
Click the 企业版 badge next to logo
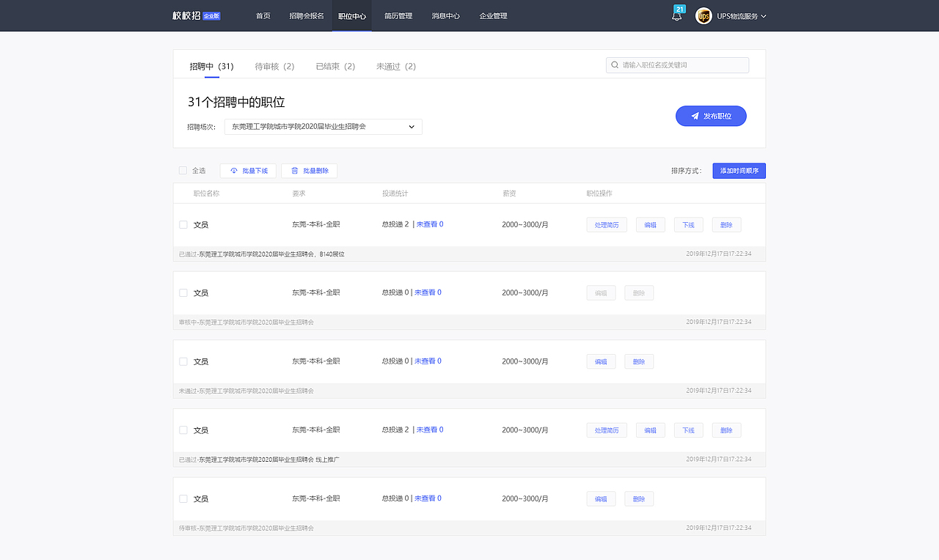point(210,16)
